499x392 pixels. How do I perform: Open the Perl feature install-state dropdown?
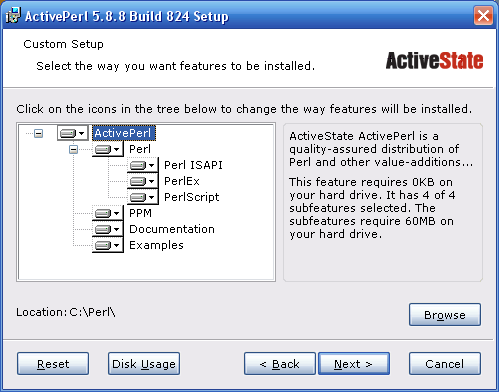(x=107, y=149)
